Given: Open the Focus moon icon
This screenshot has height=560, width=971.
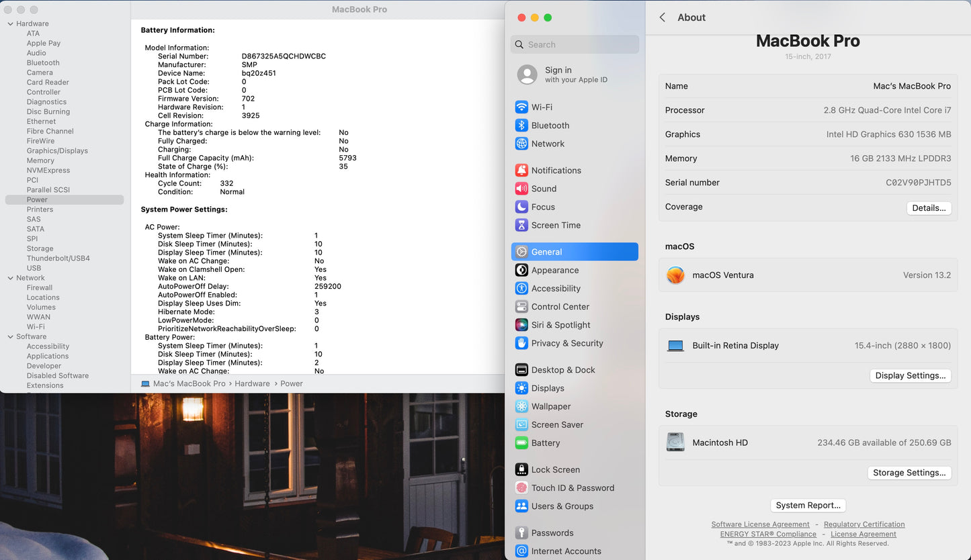Looking at the screenshot, I should [521, 207].
